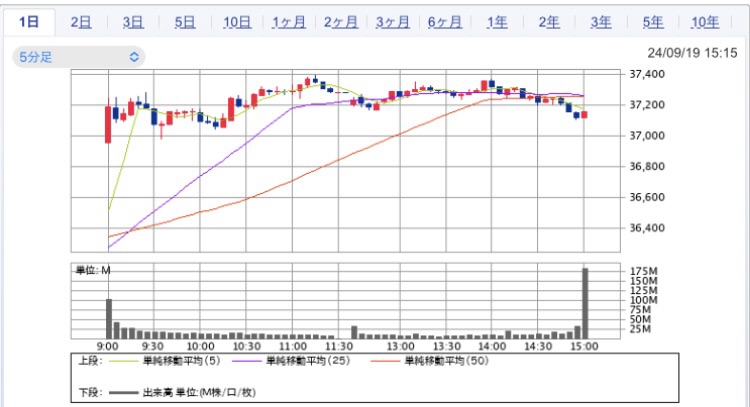The image size is (750, 407).
Task: Switch to the 10日 range tab
Action: [x=237, y=22]
